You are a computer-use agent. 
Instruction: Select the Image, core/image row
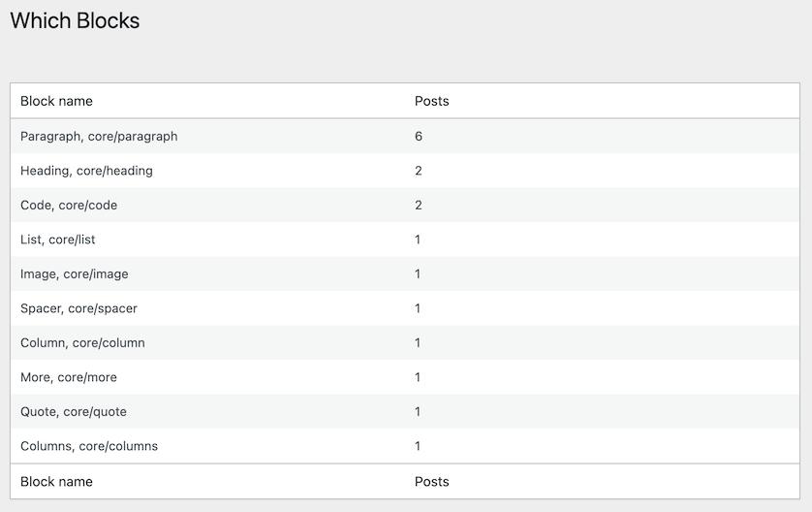pos(405,273)
